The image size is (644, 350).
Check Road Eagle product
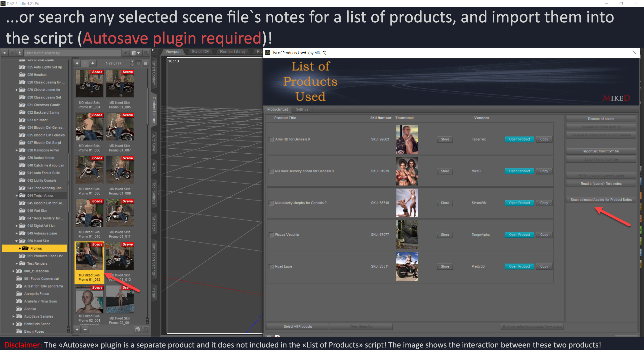[271, 266]
